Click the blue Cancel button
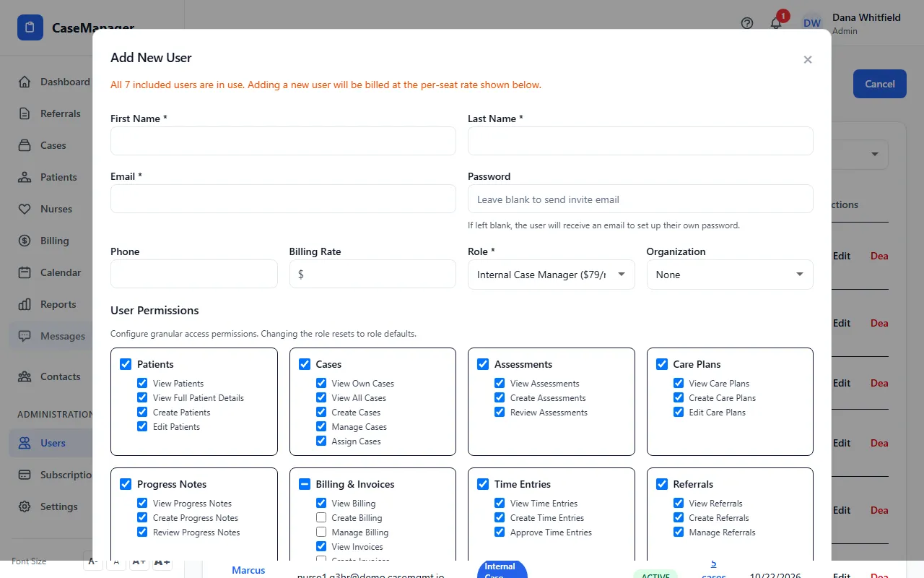Image resolution: width=924 pixels, height=578 pixels. tap(879, 84)
